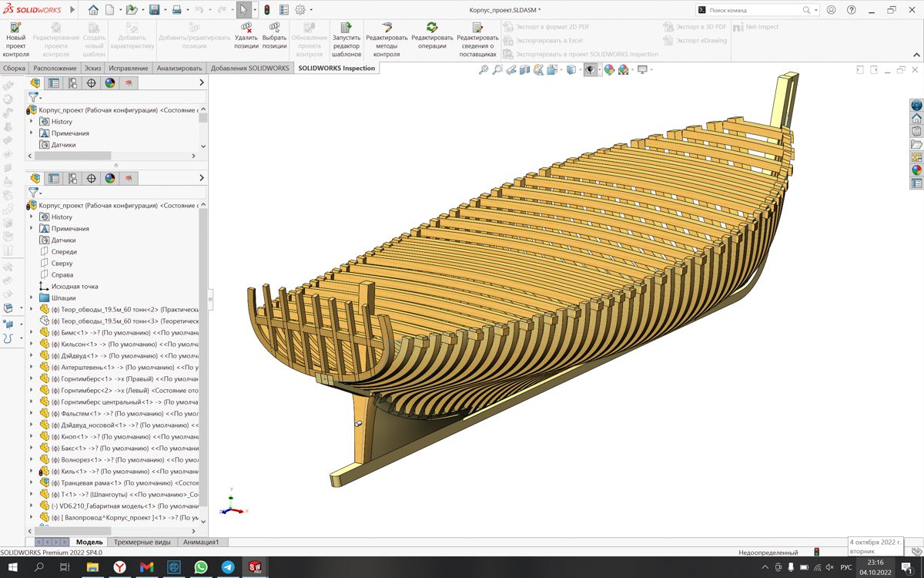924x578 pixels.
Task: Click Запустить редактор шаблонов icon
Action: [346, 28]
